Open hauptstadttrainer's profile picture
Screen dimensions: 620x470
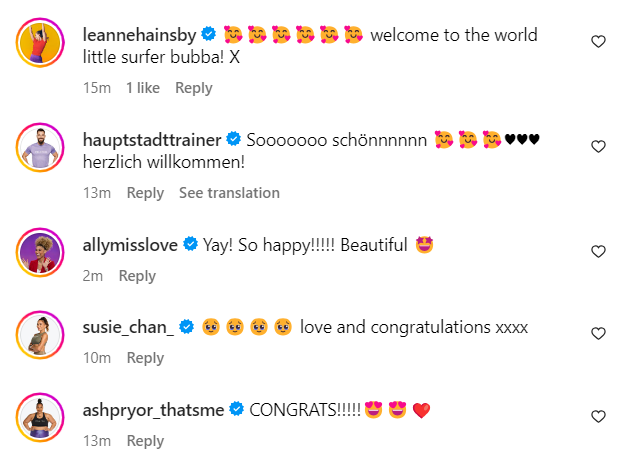(x=40, y=147)
